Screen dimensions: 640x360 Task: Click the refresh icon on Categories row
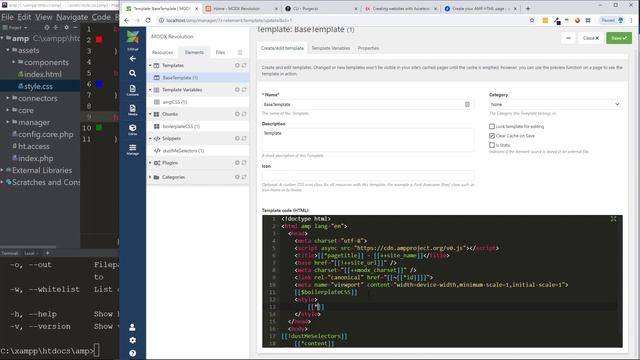pyautogui.click(x=244, y=177)
